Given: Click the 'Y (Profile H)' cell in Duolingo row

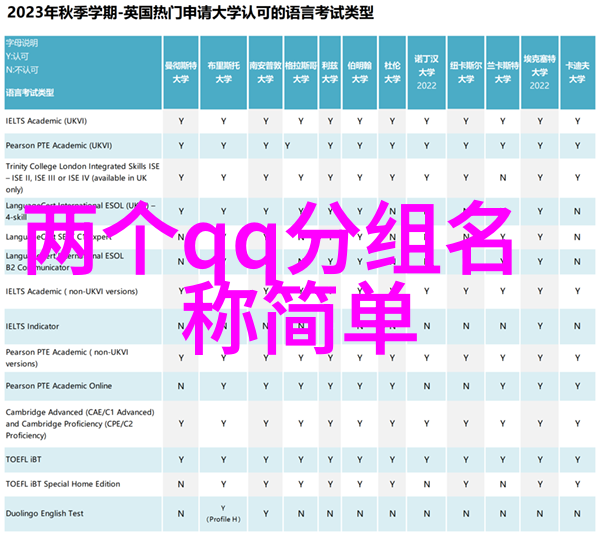Looking at the screenshot, I should click(x=223, y=513).
